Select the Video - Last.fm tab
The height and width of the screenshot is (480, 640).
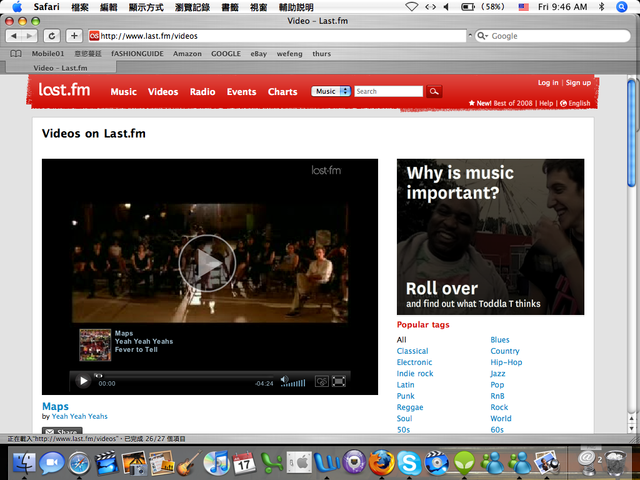pyautogui.click(x=60, y=68)
